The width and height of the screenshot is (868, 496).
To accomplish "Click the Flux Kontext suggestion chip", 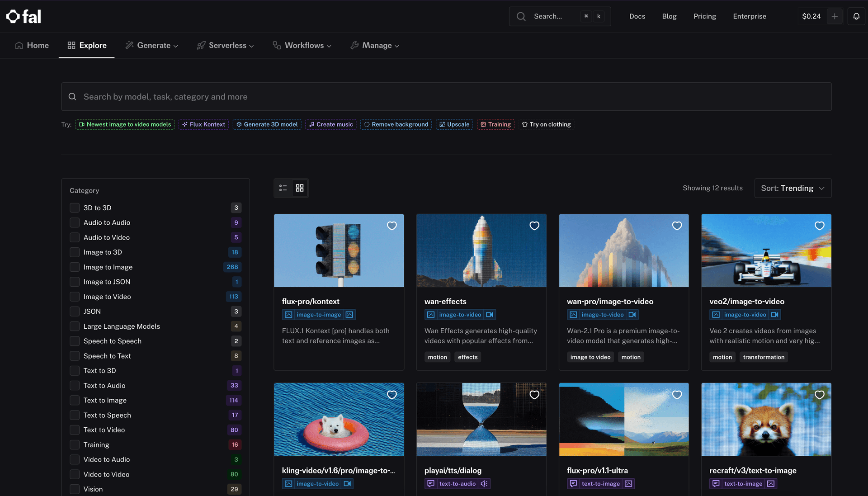I will [203, 124].
